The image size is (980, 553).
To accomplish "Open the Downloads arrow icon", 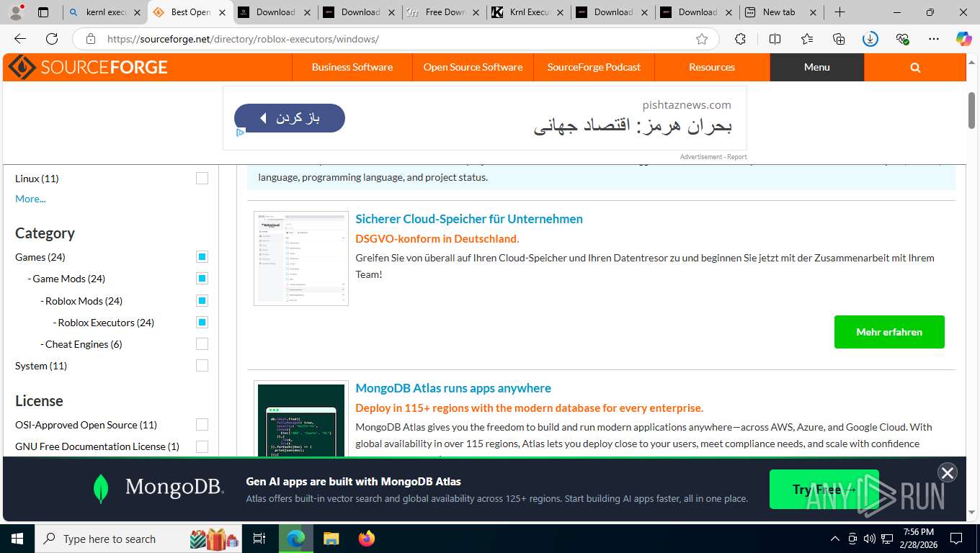I will 870,39.
